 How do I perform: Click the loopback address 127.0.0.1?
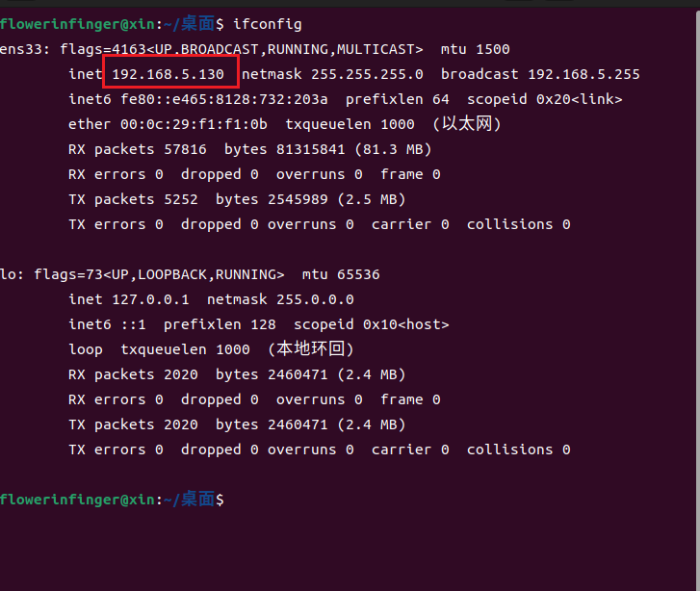[150, 299]
